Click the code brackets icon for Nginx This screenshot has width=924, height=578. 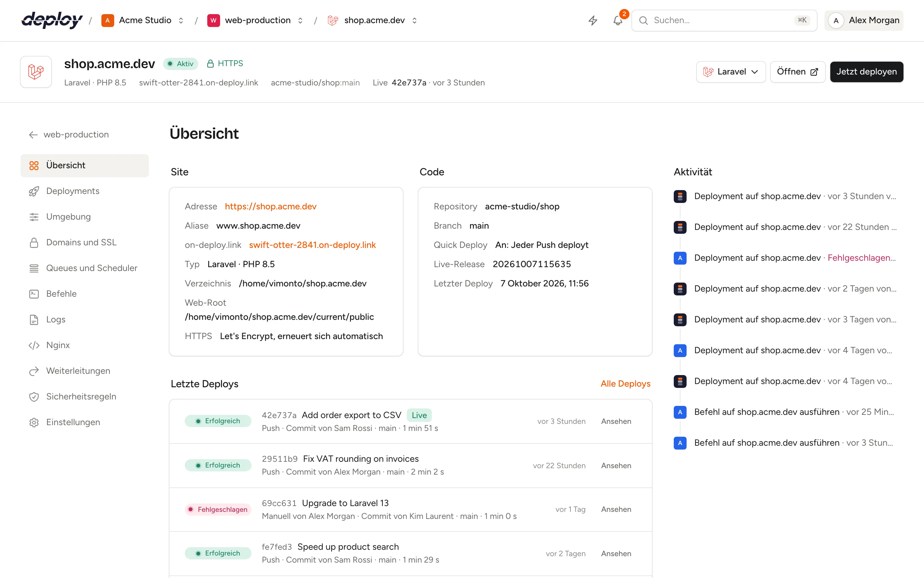click(x=34, y=345)
